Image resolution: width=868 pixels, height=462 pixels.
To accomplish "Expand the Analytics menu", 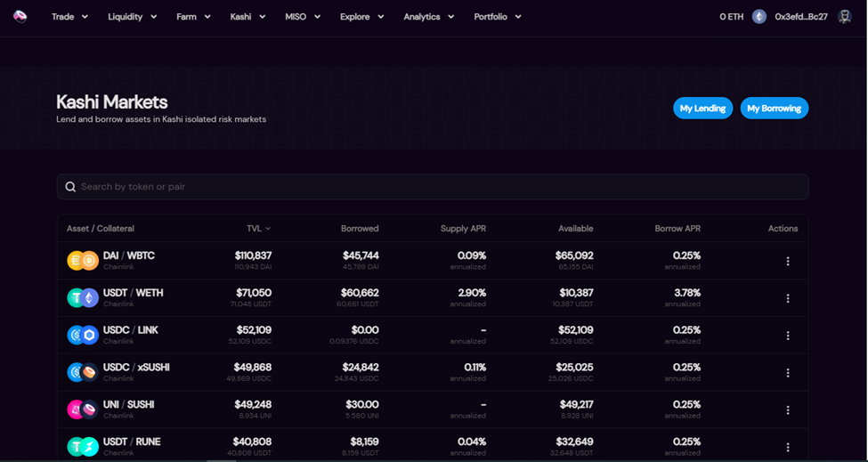I will click(429, 17).
